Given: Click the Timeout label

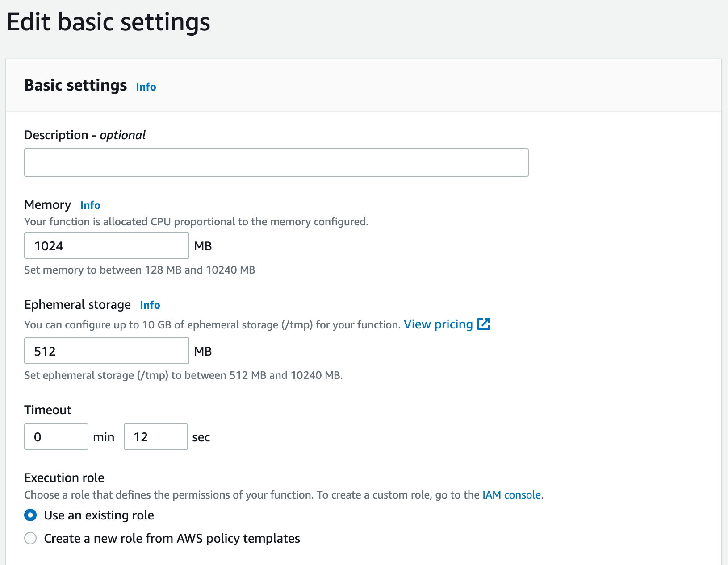Looking at the screenshot, I should pyautogui.click(x=48, y=410).
